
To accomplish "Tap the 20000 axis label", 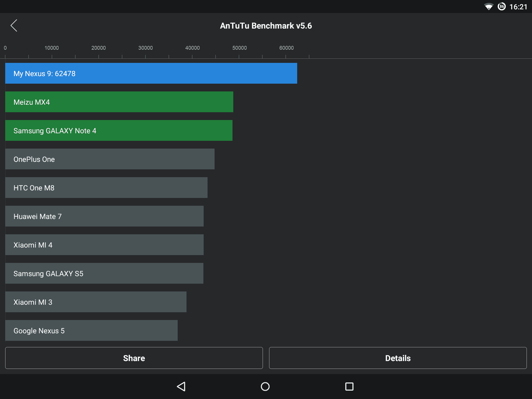I will point(99,48).
